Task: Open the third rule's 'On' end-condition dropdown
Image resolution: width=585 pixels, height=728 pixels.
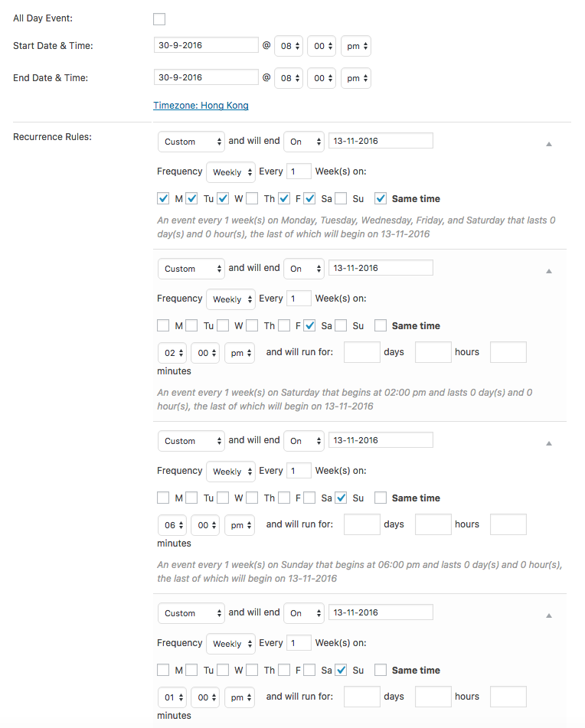Action: pos(304,441)
